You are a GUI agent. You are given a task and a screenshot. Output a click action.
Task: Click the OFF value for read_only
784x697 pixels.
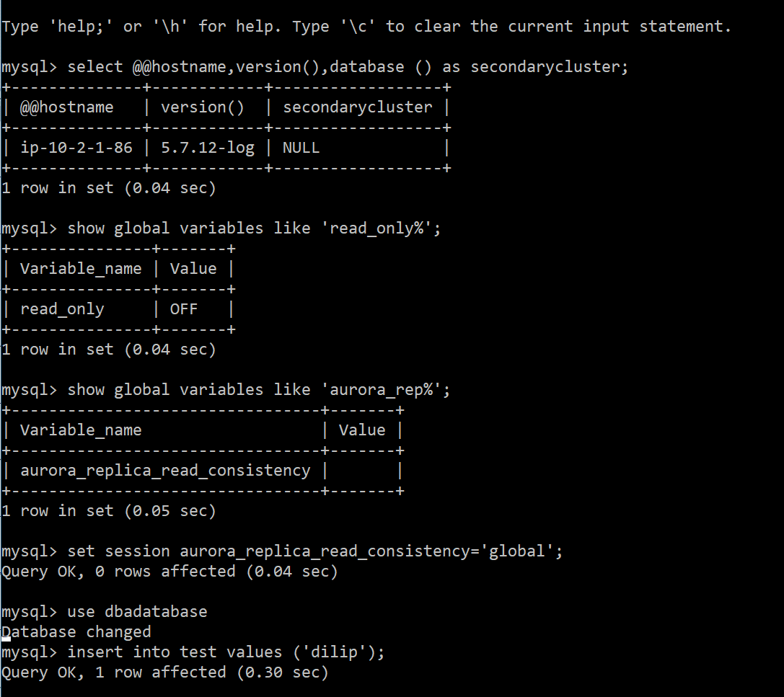pos(183,309)
